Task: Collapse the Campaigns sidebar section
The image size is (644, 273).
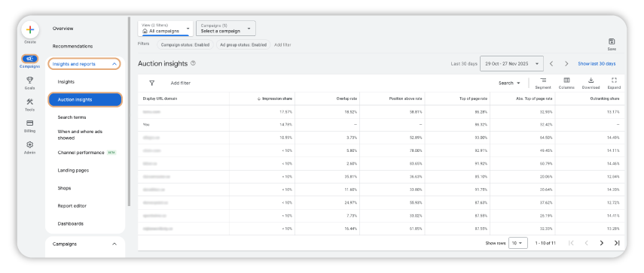Action: pos(114,244)
